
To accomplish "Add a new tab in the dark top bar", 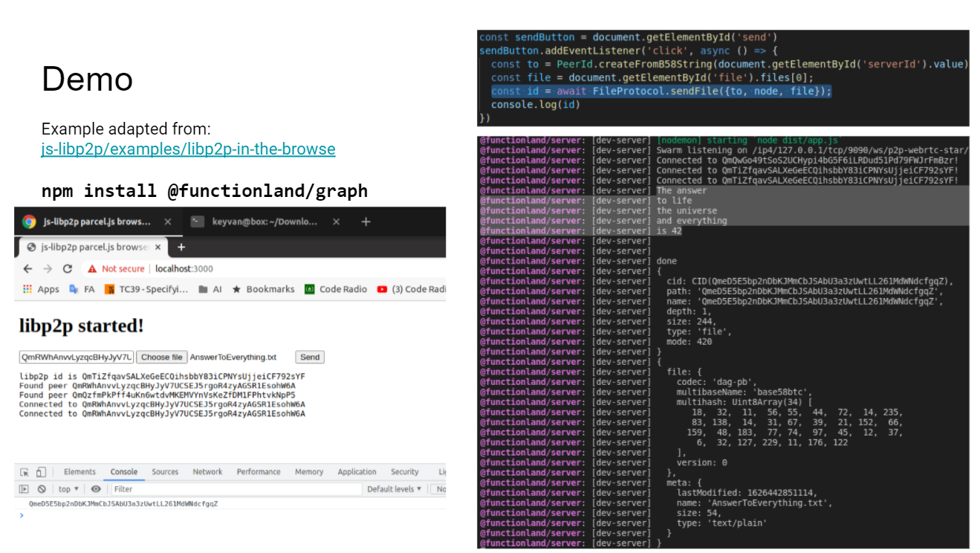I will coord(366,221).
